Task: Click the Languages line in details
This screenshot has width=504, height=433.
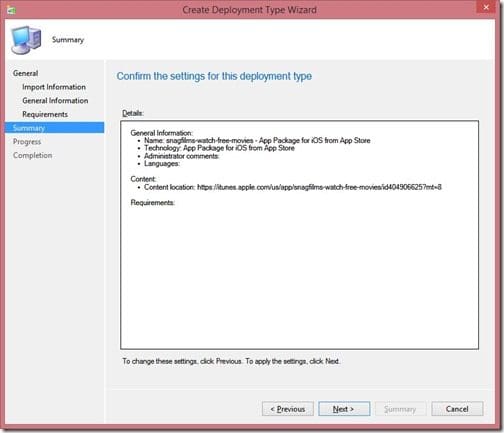Action: (162, 164)
